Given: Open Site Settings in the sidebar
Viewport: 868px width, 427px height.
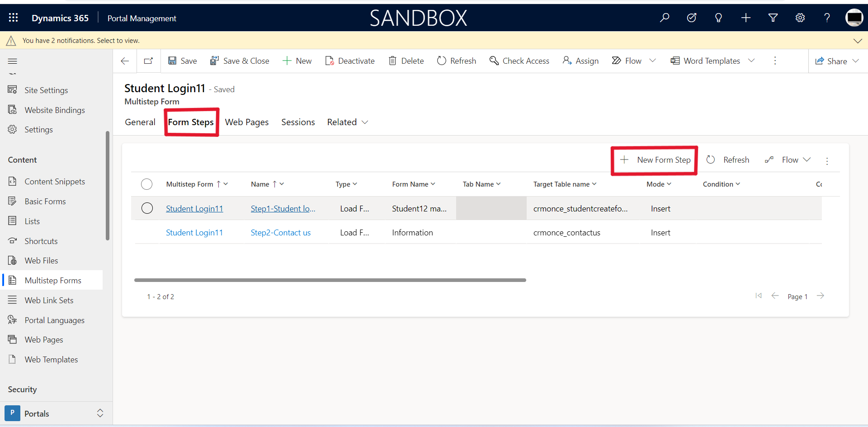Looking at the screenshot, I should click(46, 90).
